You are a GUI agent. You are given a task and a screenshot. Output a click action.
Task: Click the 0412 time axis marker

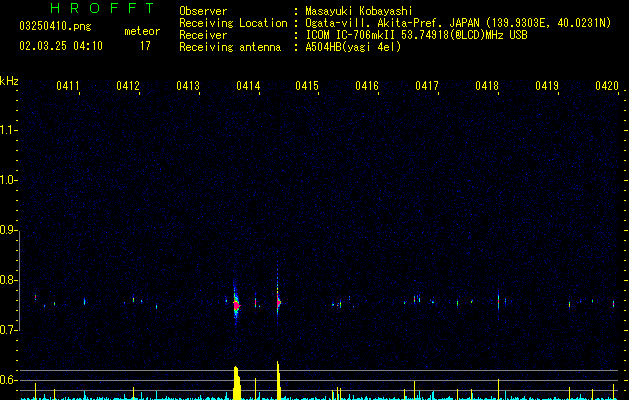click(128, 86)
